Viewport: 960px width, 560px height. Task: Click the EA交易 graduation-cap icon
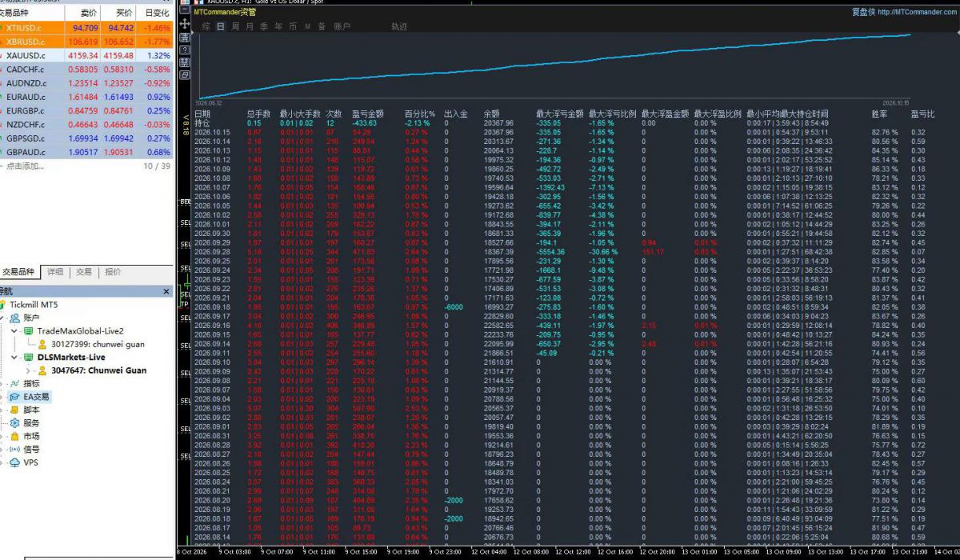coord(14,397)
